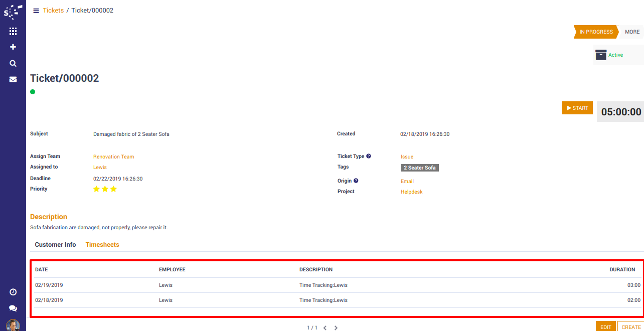Toggle the hamburger menu icon
Screen dimensions: 644x331
tap(36, 11)
